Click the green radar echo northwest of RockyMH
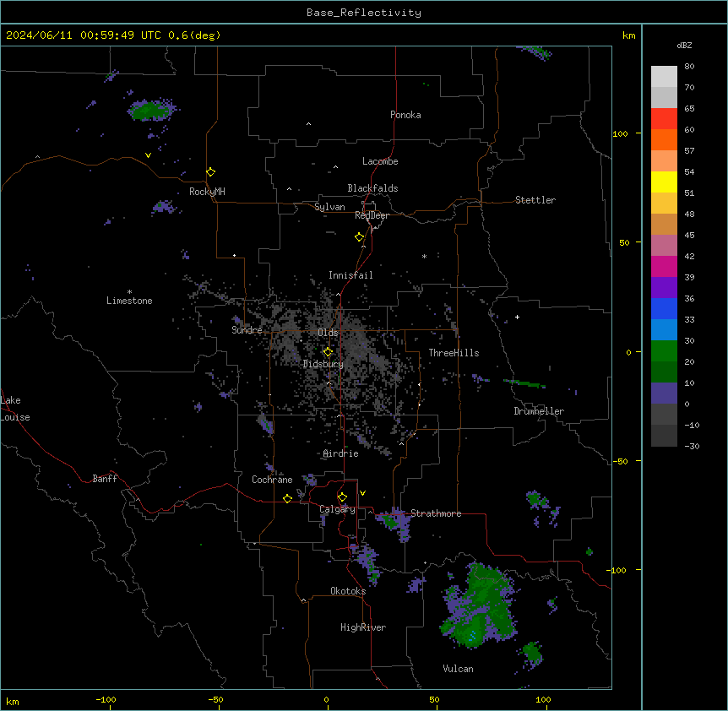 (151, 111)
